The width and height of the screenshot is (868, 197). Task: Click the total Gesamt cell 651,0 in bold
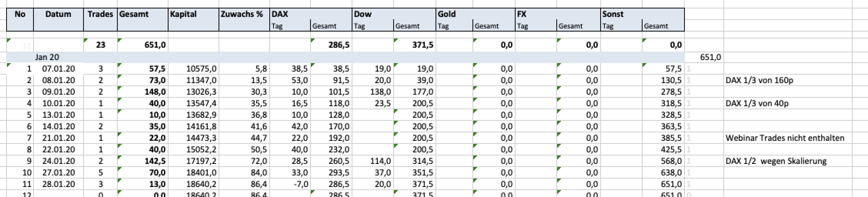click(143, 45)
